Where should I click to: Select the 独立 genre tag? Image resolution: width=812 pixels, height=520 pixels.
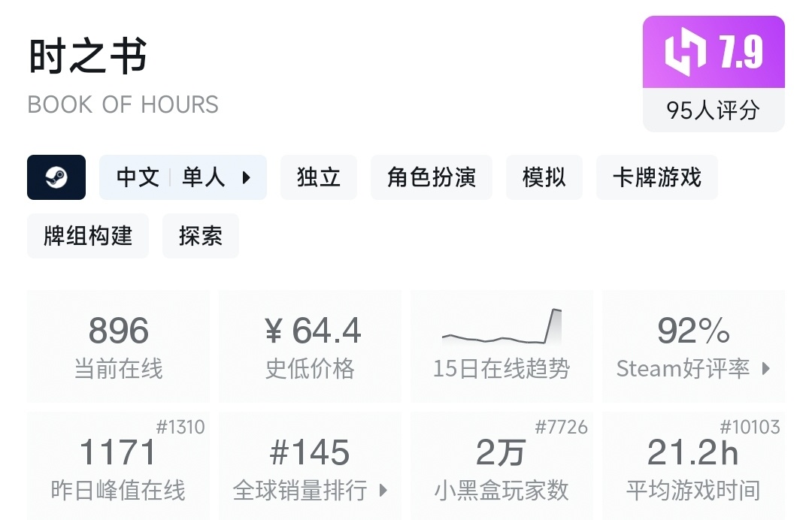(x=319, y=177)
